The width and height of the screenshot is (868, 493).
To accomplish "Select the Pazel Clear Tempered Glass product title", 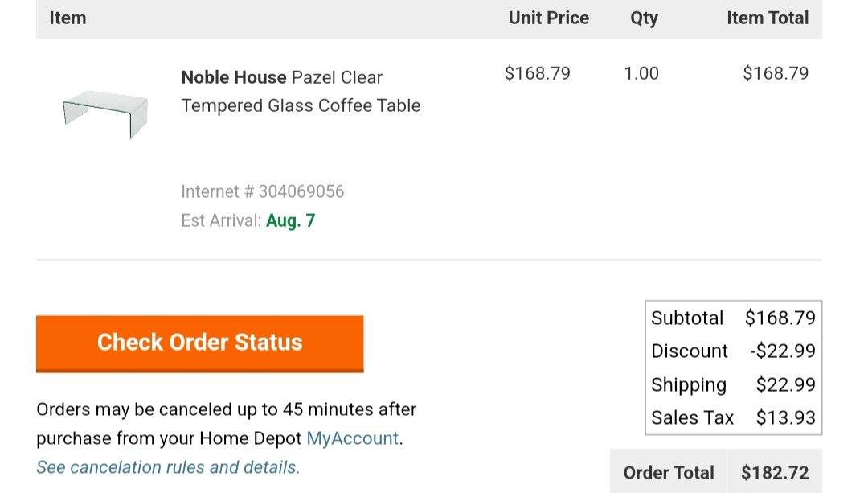I will click(301, 91).
